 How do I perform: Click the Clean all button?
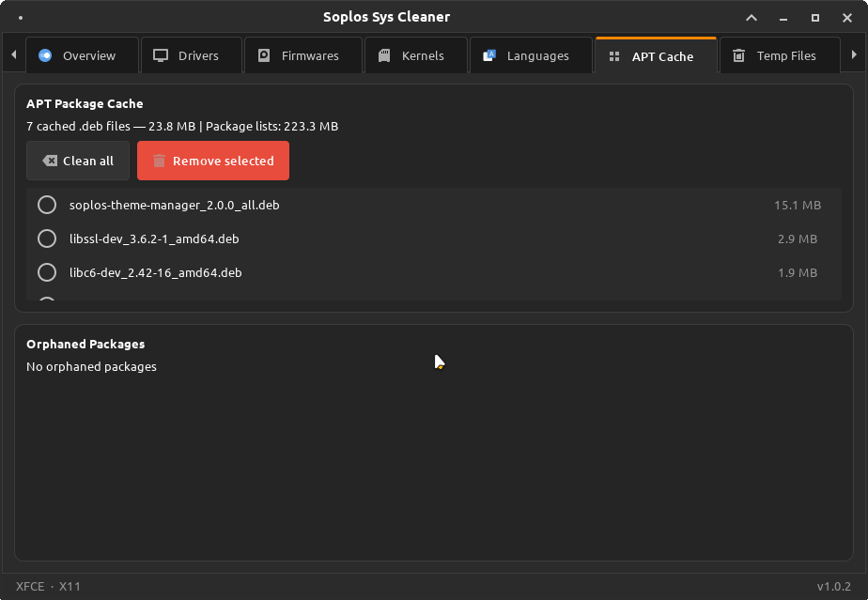click(x=78, y=161)
